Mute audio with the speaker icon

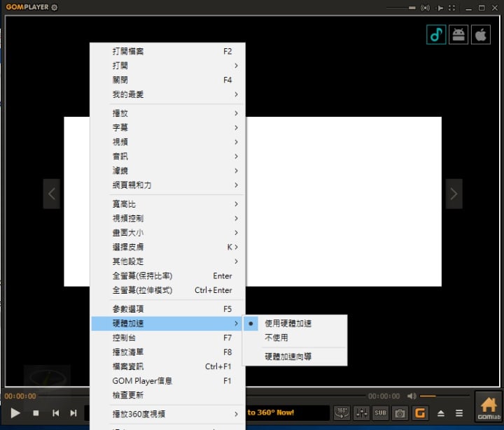tap(412, 396)
